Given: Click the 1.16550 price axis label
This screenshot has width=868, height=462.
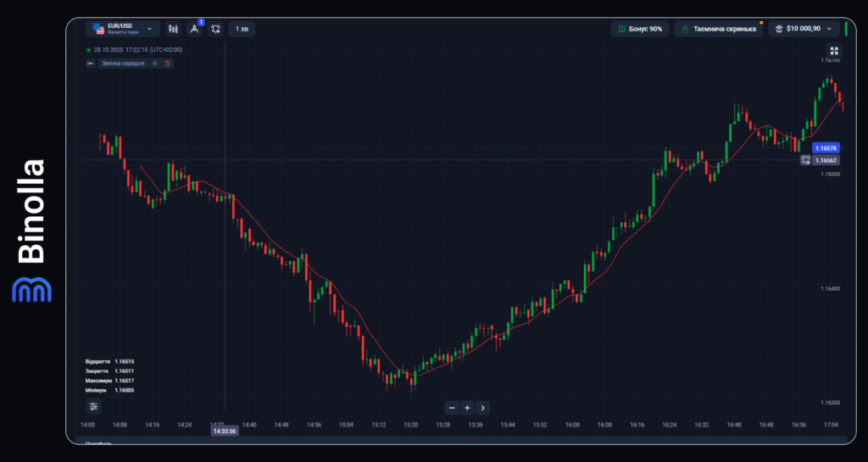Looking at the screenshot, I should [x=831, y=175].
